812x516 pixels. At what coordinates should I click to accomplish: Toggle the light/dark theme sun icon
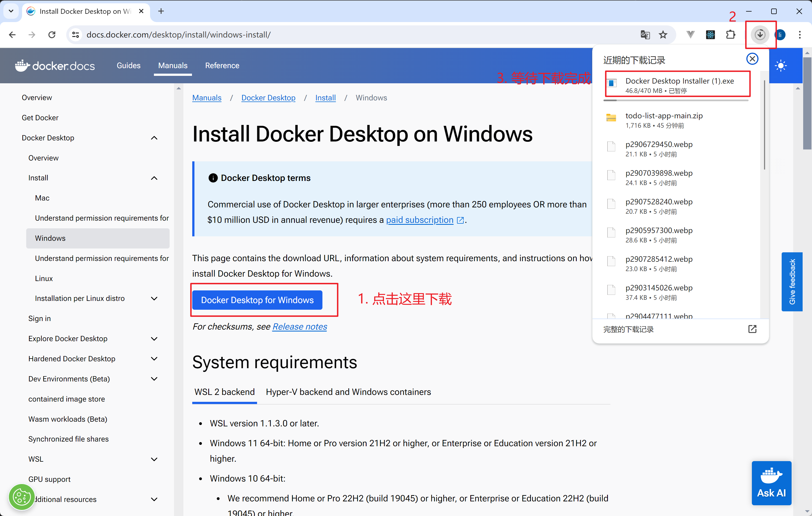click(781, 65)
